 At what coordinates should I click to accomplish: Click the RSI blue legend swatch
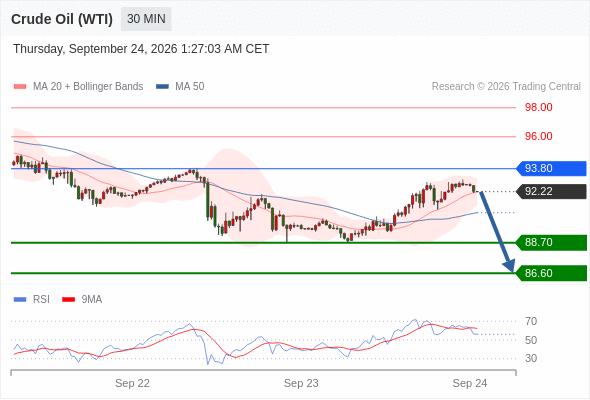[20, 300]
